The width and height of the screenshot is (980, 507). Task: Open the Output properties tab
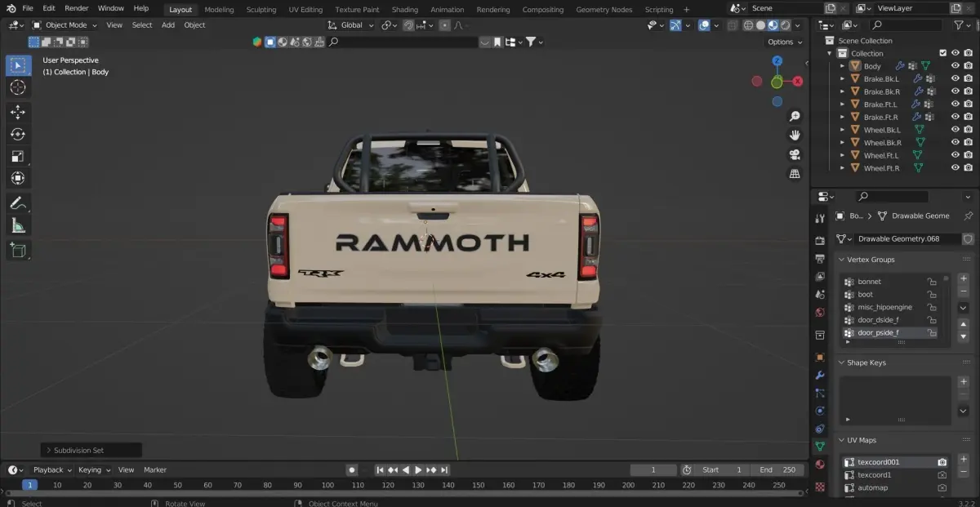pos(821,258)
